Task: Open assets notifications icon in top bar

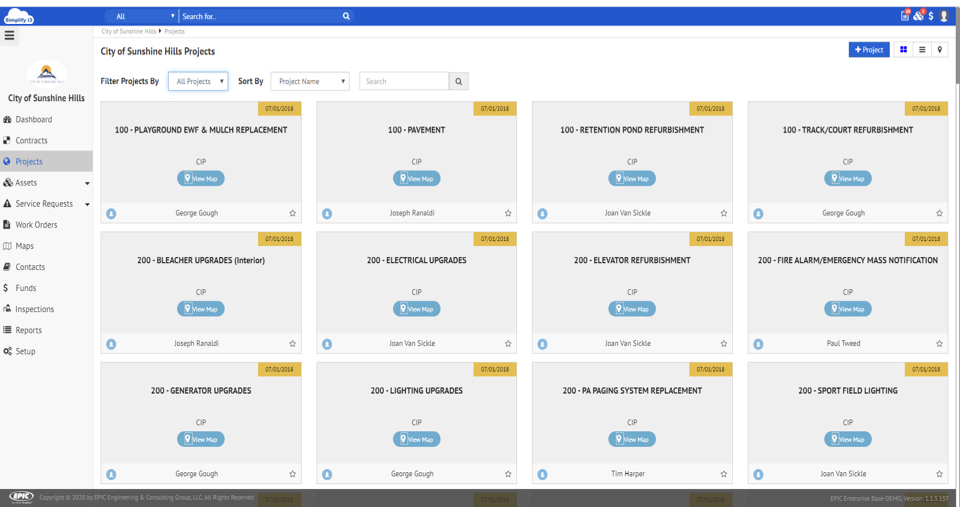Action: [x=918, y=16]
